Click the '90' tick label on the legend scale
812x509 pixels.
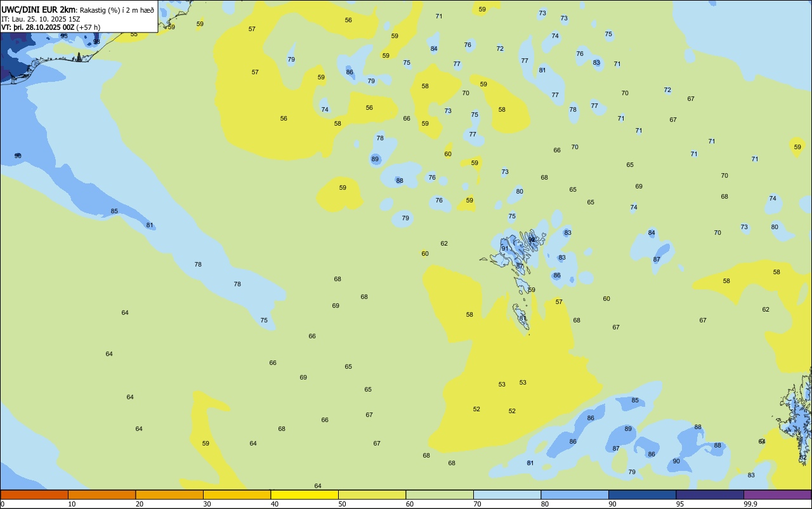pos(612,504)
